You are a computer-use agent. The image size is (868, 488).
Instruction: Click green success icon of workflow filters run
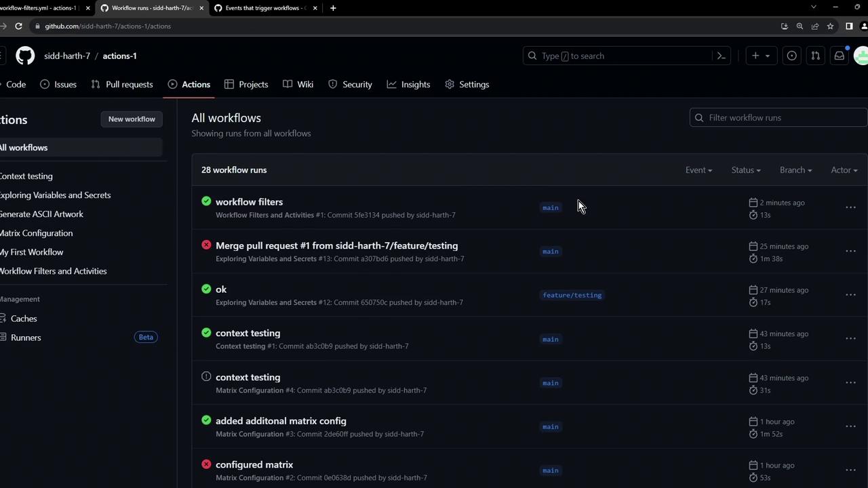pos(206,201)
